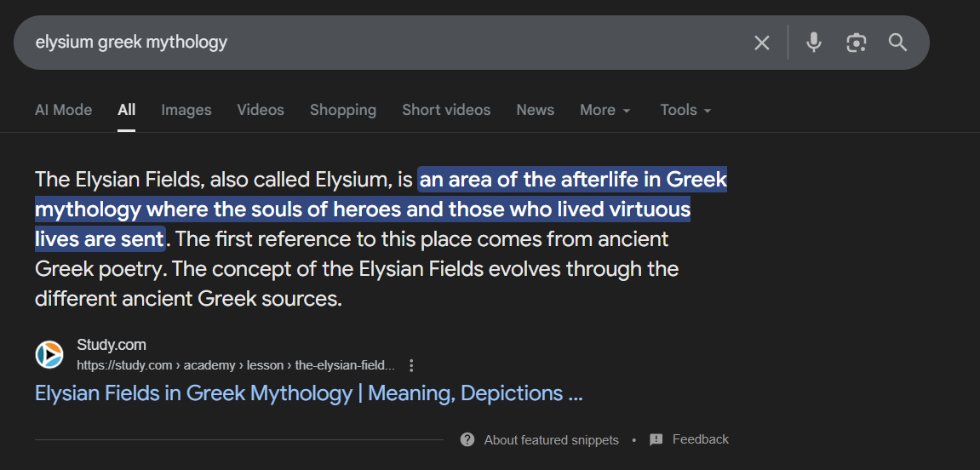Click the magnifying glass search icon

tap(898, 43)
